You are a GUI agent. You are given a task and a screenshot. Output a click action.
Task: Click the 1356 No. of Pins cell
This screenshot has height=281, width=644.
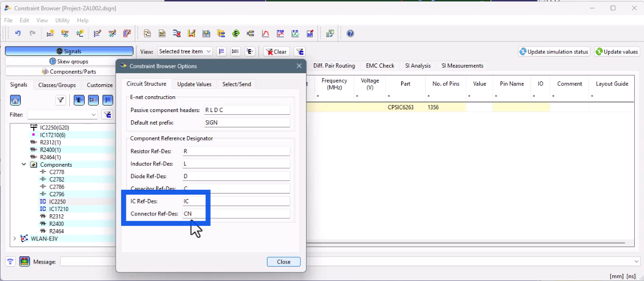pyautogui.click(x=446, y=107)
